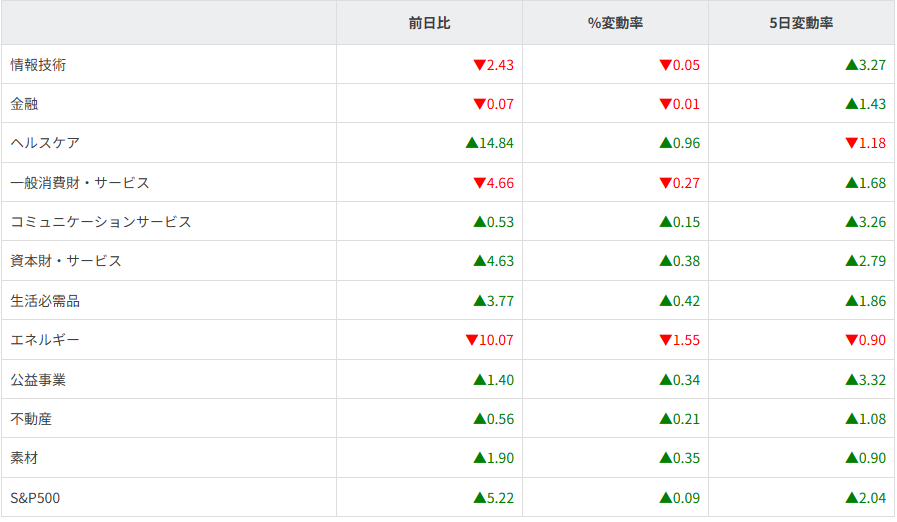Click green up arrow beside 3.32

tap(851, 380)
